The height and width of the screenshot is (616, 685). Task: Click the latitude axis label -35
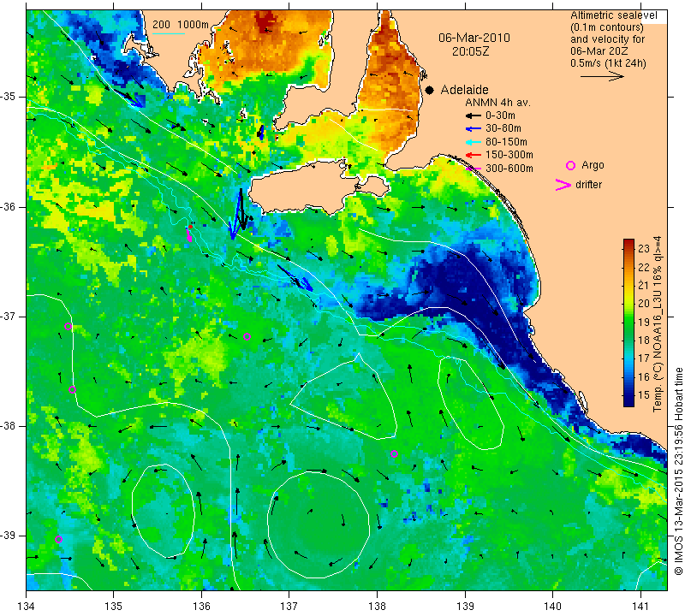click(8, 97)
